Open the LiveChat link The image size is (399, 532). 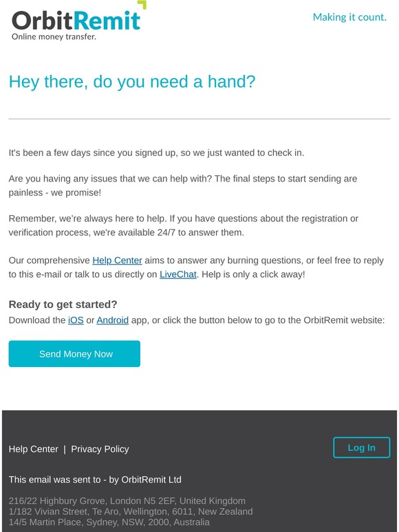coord(178,274)
